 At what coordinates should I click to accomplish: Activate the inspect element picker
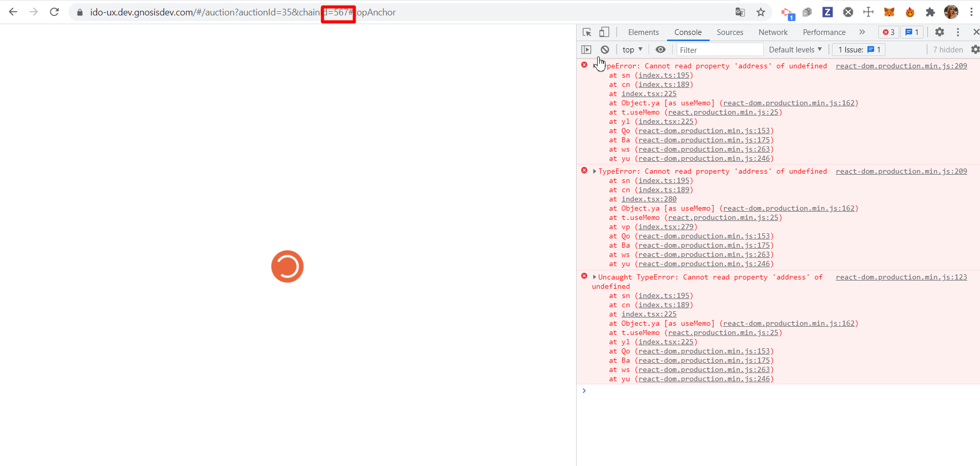click(x=587, y=32)
